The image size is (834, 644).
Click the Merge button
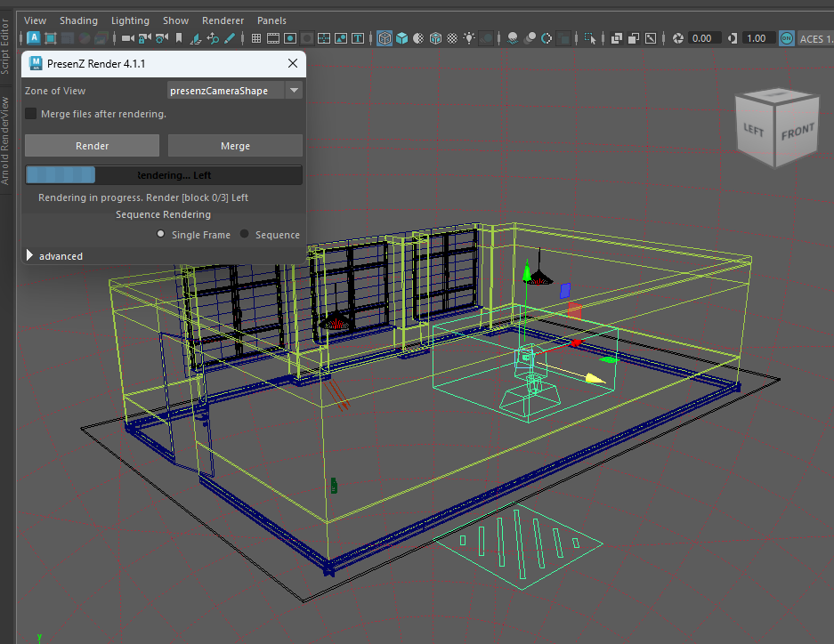click(235, 146)
